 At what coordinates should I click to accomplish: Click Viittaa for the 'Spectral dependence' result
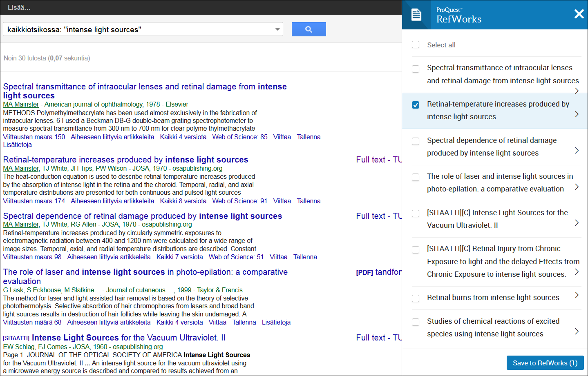pos(278,257)
